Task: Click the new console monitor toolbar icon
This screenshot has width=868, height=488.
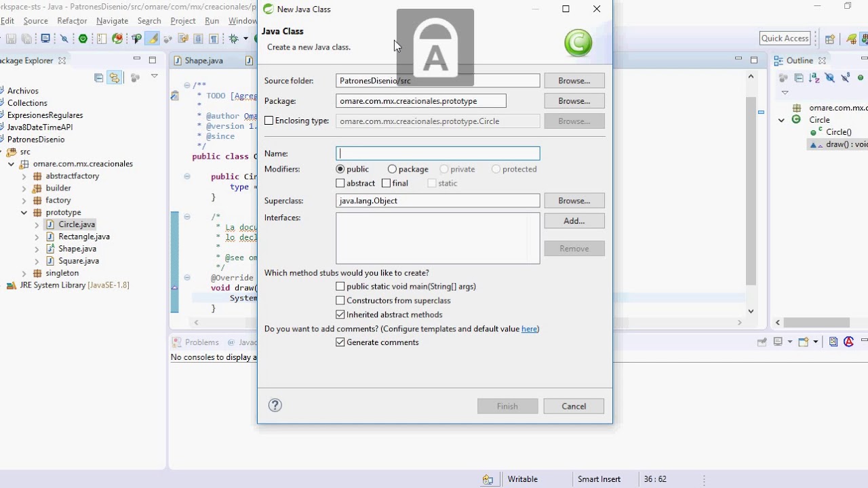Action: click(x=45, y=39)
